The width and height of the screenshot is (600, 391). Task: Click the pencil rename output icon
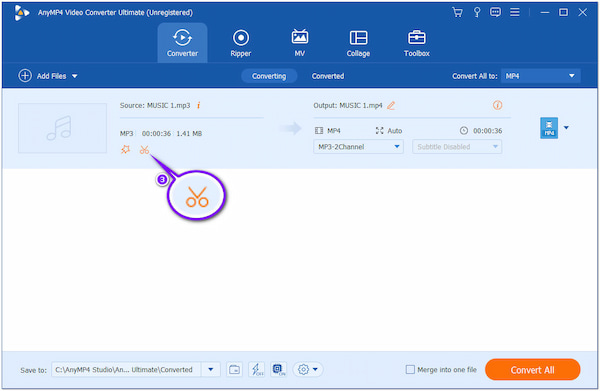391,106
